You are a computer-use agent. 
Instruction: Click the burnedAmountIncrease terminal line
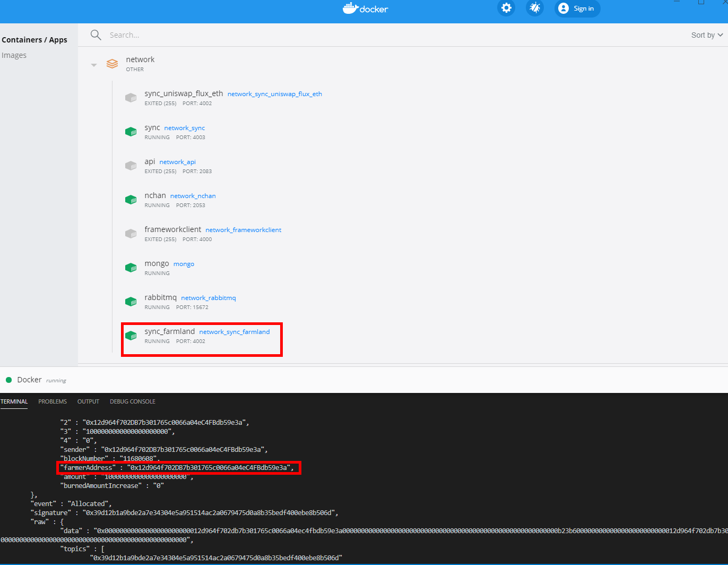(112, 486)
